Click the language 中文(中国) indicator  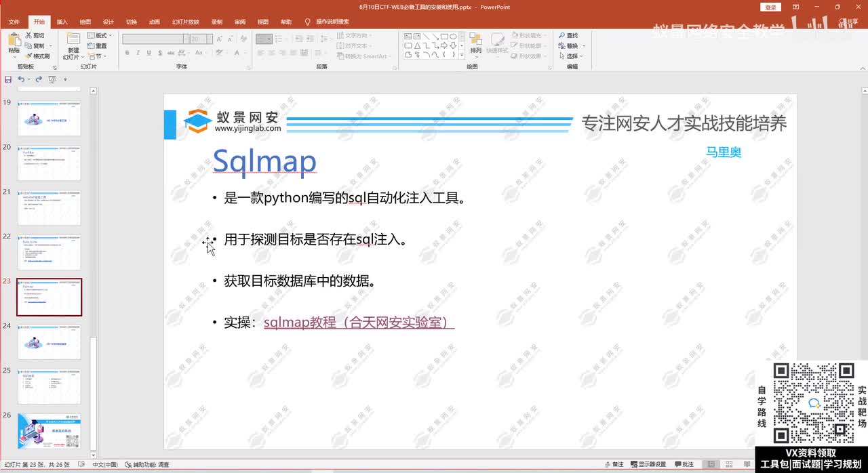pos(105,465)
